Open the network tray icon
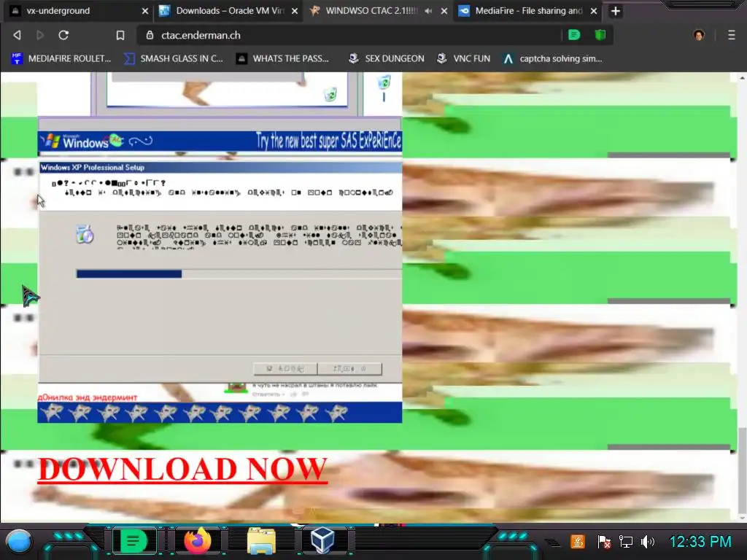747x560 pixels. [625, 542]
